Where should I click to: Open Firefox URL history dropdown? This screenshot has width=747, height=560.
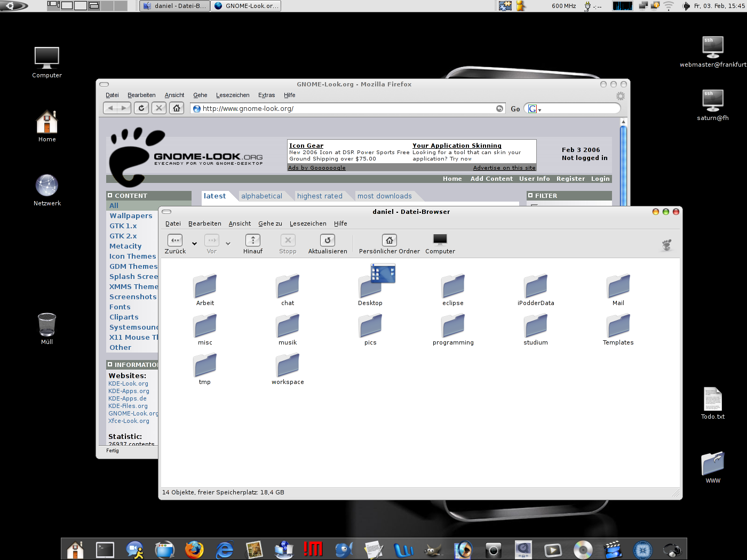pos(499,108)
